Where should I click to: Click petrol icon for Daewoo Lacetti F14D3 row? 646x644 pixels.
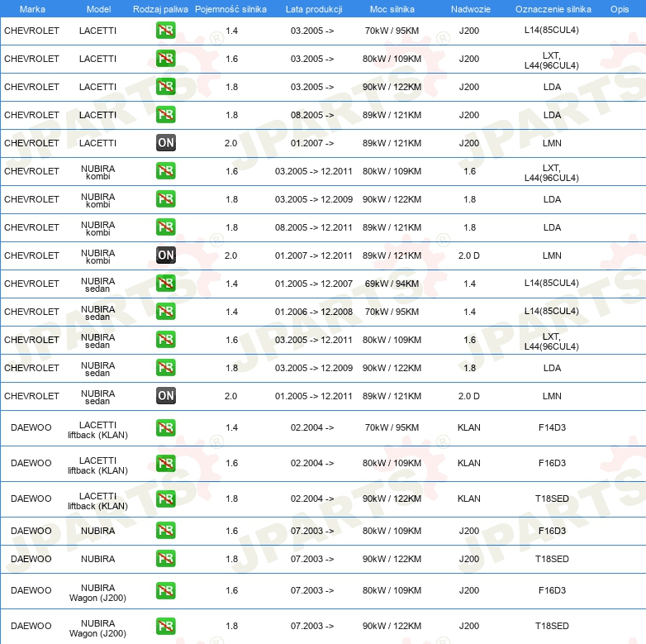pos(165,427)
